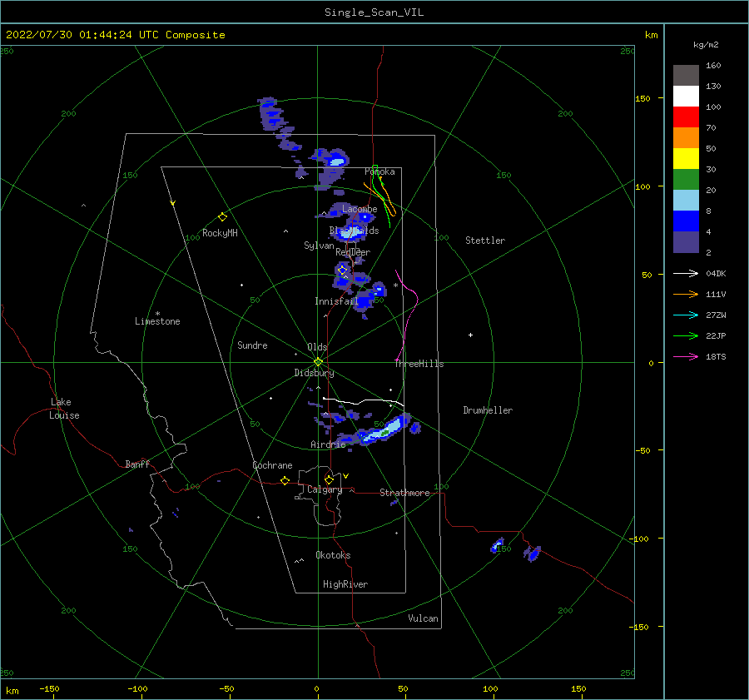Image resolution: width=749 pixels, height=700 pixels.
Task: Click the Lacombe town label
Action: coord(360,209)
